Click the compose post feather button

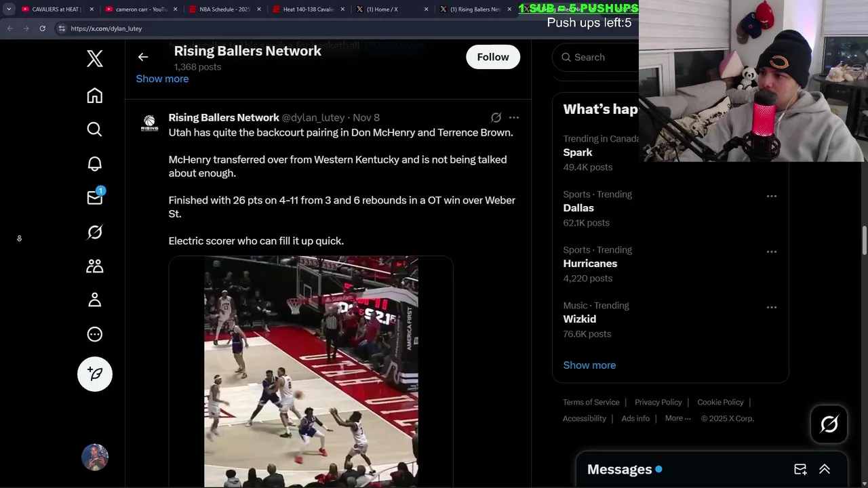(x=95, y=374)
